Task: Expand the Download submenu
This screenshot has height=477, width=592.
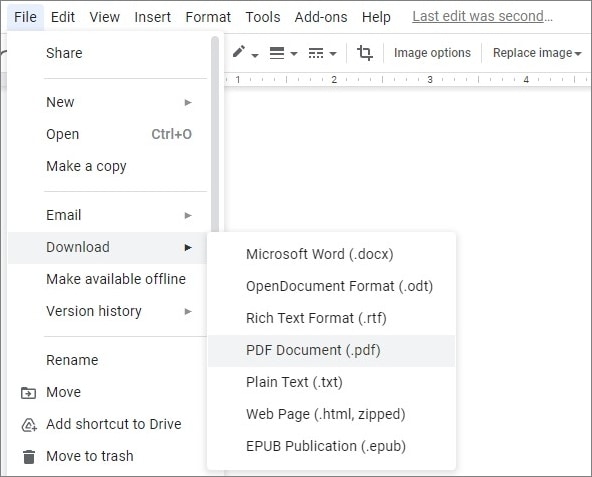Action: pyautogui.click(x=108, y=247)
